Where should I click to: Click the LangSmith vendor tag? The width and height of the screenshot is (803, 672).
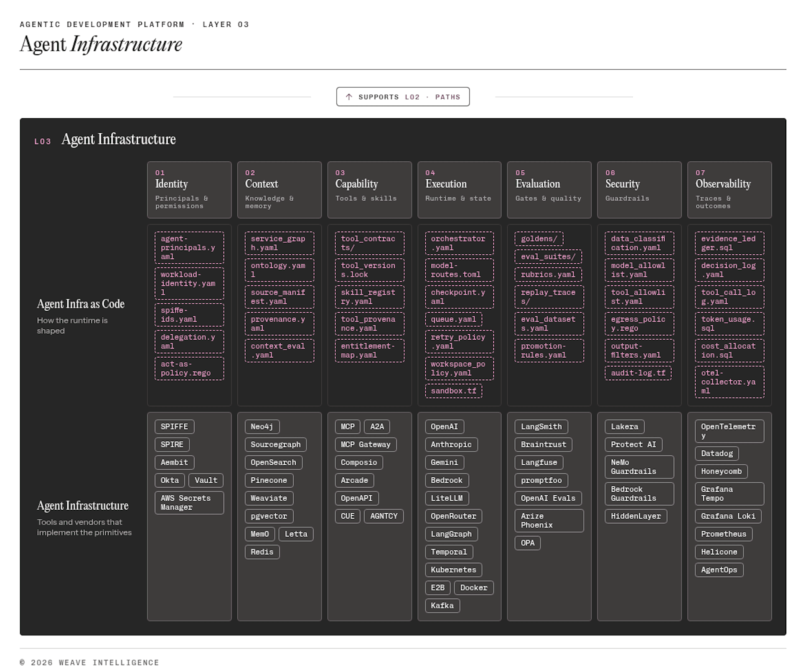click(x=541, y=427)
